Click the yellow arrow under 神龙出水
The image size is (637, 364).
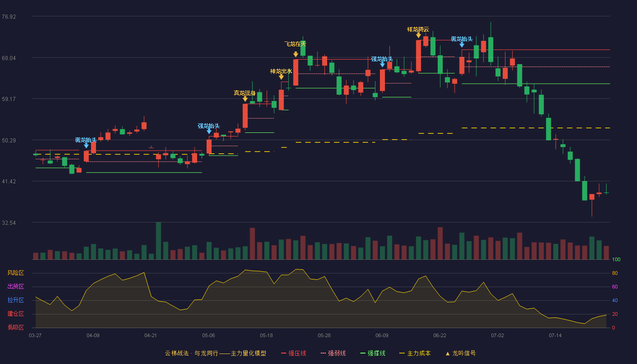click(281, 77)
